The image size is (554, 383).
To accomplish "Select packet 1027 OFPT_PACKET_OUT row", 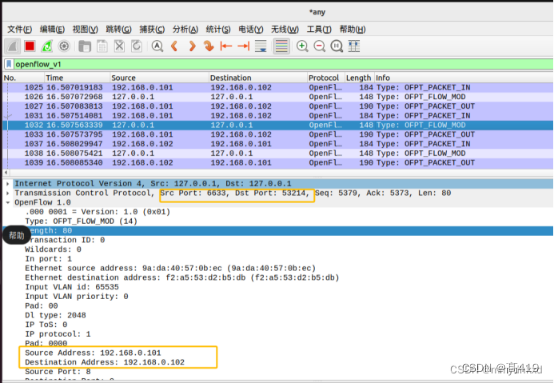I will point(278,106).
